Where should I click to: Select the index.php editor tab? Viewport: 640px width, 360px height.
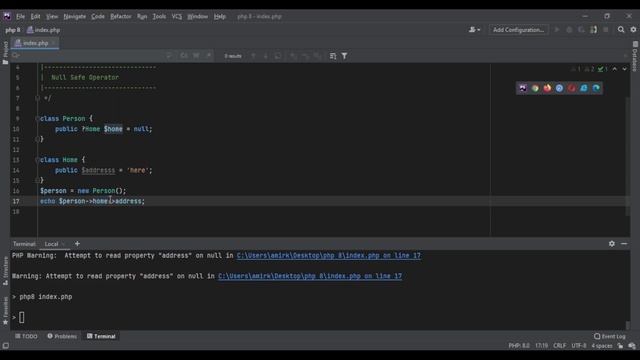[x=36, y=43]
